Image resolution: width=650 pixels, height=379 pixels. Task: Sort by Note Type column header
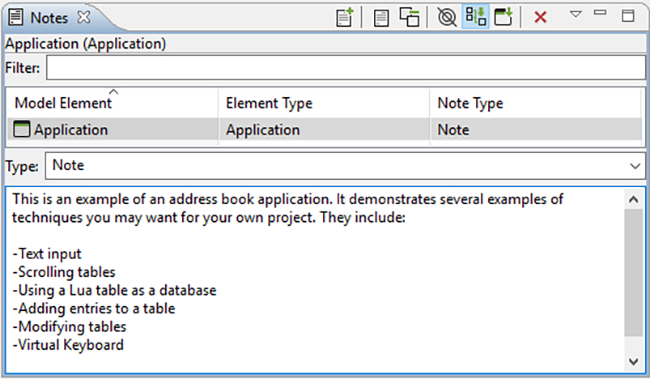[x=536, y=103]
